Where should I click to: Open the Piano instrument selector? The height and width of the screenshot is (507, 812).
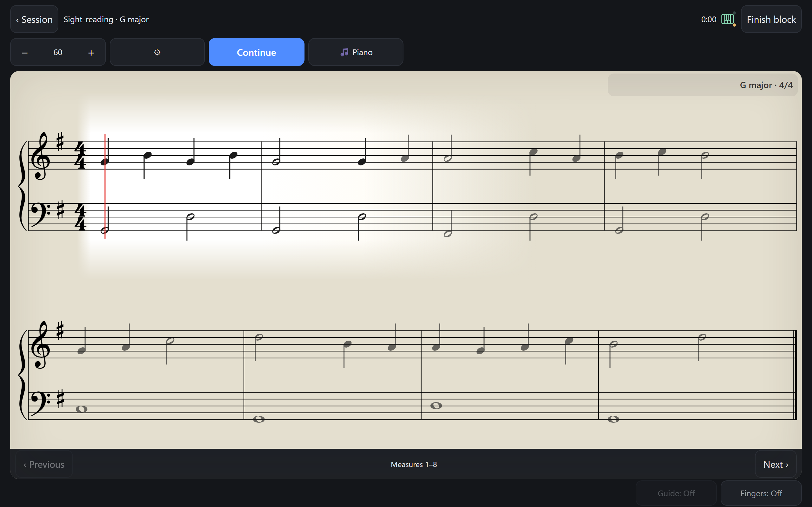click(x=356, y=52)
